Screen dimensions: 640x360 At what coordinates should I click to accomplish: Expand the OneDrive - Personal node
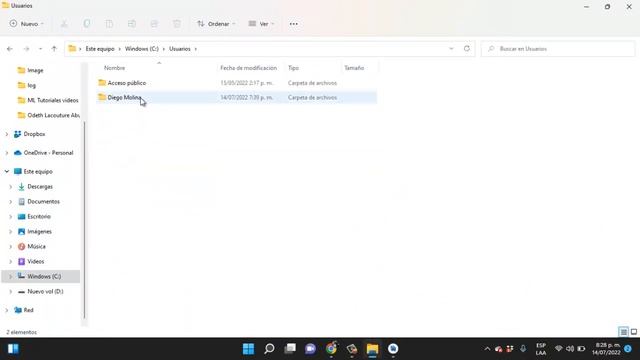(7, 153)
